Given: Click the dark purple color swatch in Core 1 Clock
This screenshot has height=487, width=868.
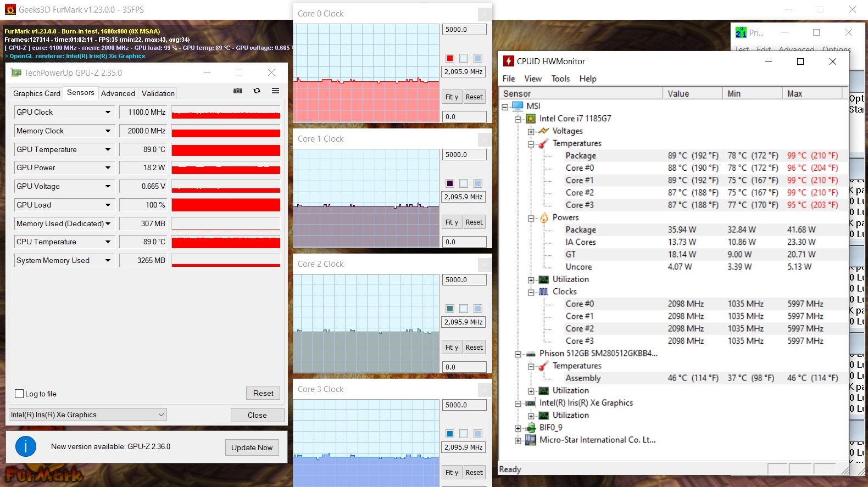Looking at the screenshot, I should pos(450,183).
